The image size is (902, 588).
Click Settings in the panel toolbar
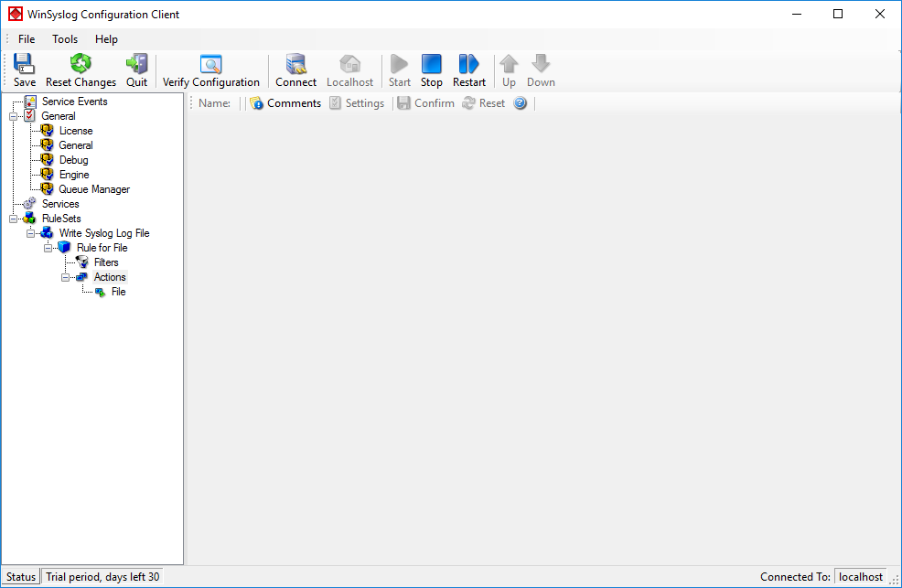[x=357, y=103]
